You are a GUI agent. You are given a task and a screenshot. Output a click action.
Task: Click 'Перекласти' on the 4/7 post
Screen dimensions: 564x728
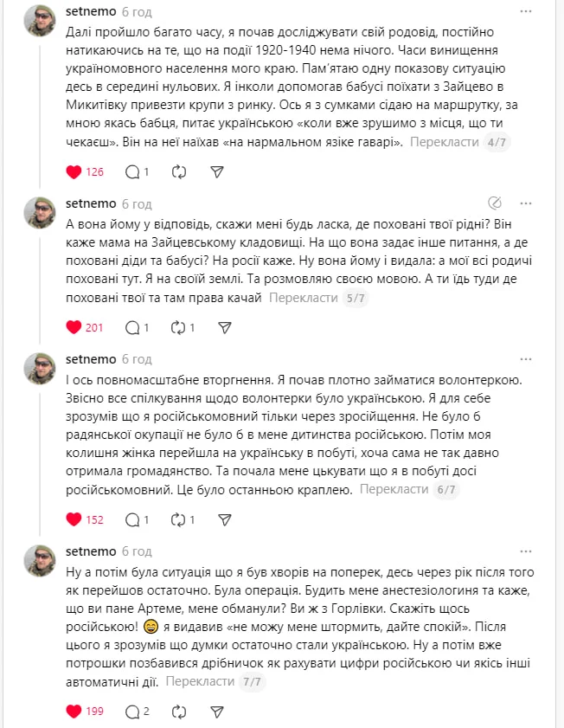tap(442, 143)
